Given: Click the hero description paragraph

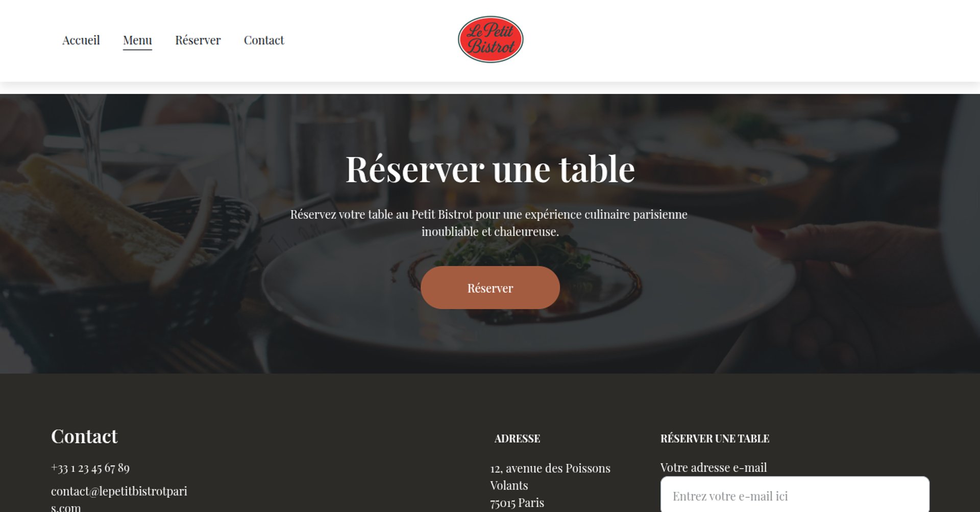Looking at the screenshot, I should [x=489, y=223].
